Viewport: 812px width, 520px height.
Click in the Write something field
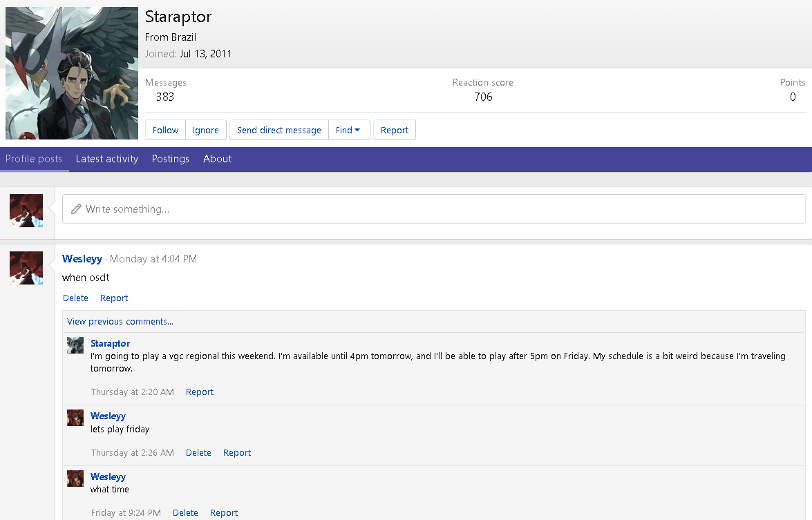pyautogui.click(x=433, y=209)
